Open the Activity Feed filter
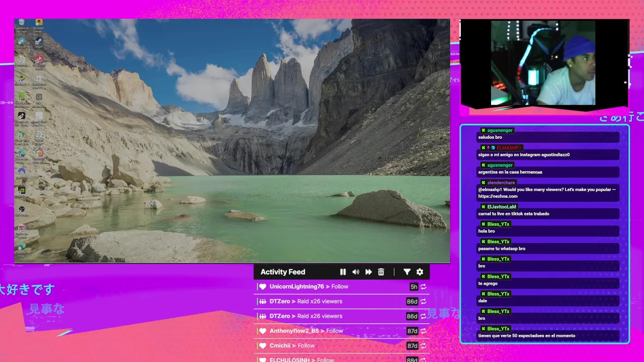 [407, 272]
